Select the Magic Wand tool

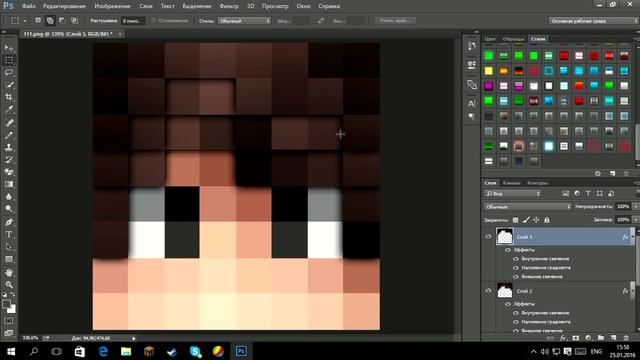9,85
